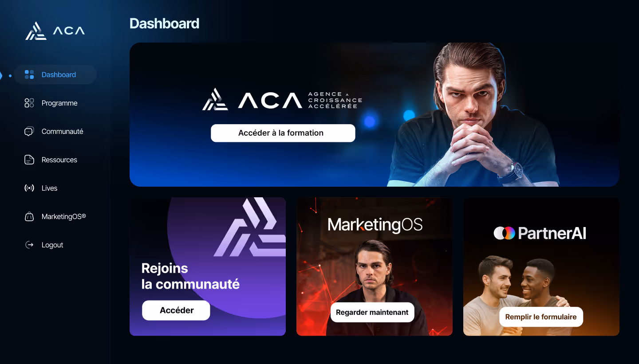Viewport: 639px width, 364px height.
Task: Go to the Communauté section
Action: pyautogui.click(x=63, y=131)
